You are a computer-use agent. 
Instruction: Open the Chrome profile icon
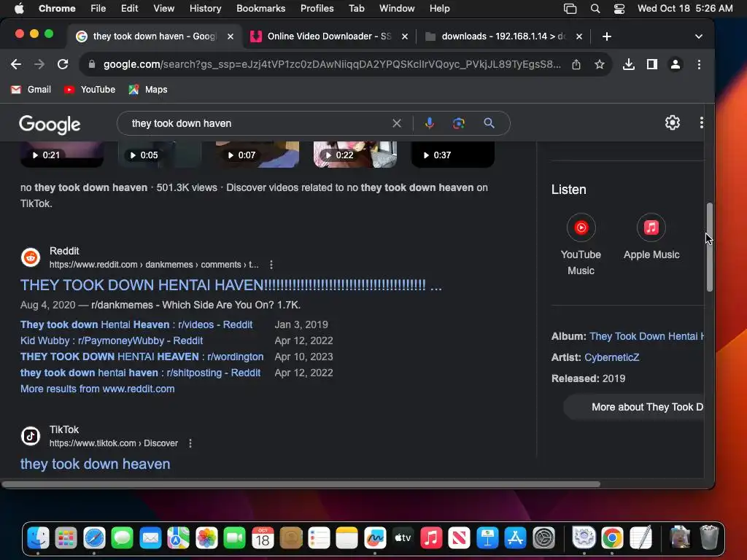point(675,64)
